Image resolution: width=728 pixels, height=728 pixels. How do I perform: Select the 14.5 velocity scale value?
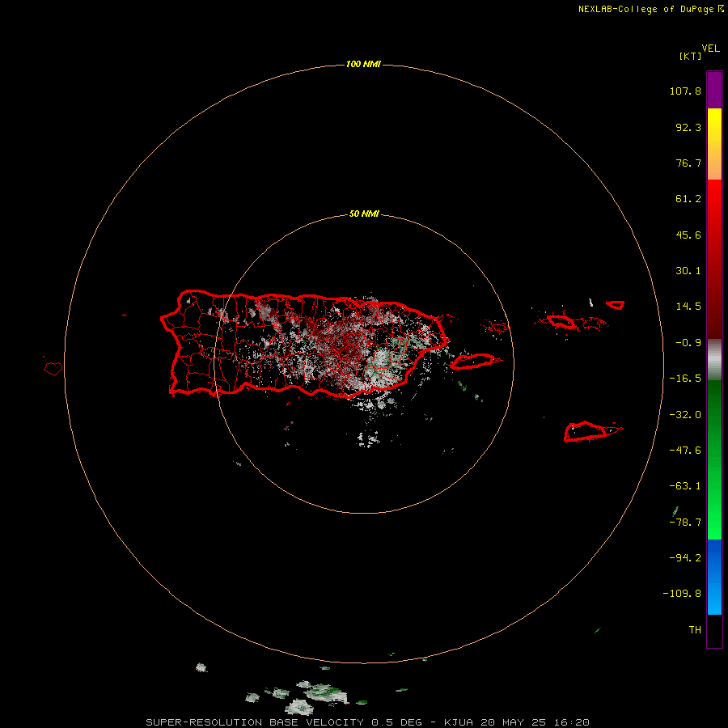[x=688, y=307]
